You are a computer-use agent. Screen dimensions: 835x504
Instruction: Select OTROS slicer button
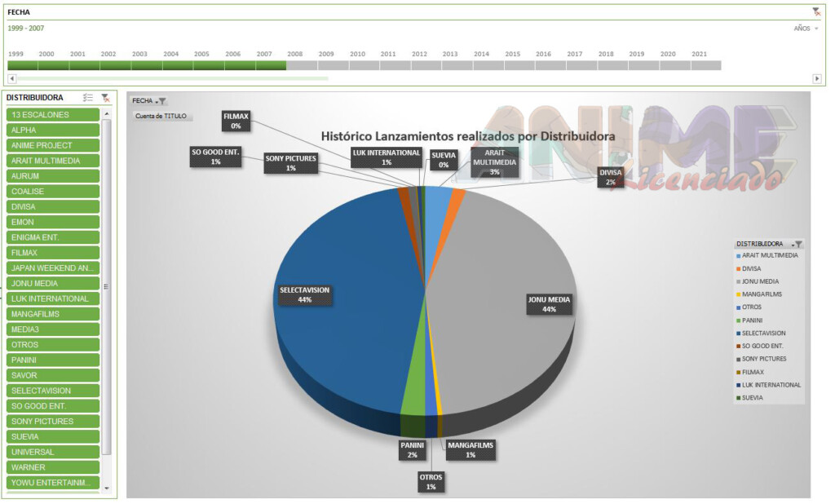[x=53, y=345]
